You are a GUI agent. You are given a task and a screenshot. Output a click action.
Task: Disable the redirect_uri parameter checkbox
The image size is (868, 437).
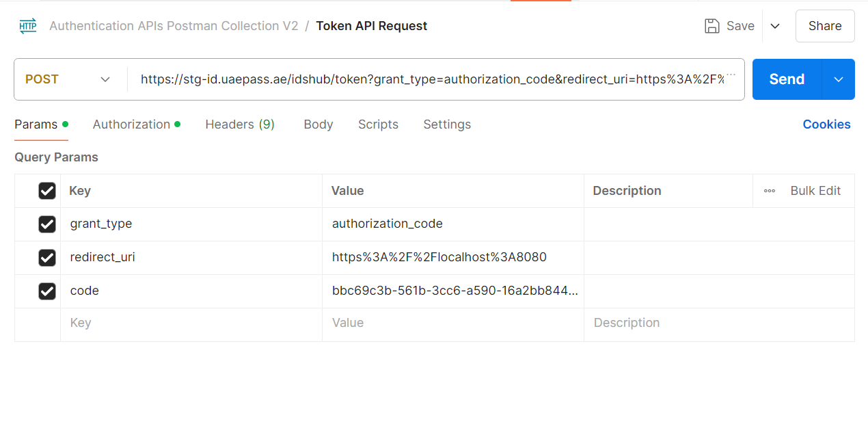coord(47,257)
